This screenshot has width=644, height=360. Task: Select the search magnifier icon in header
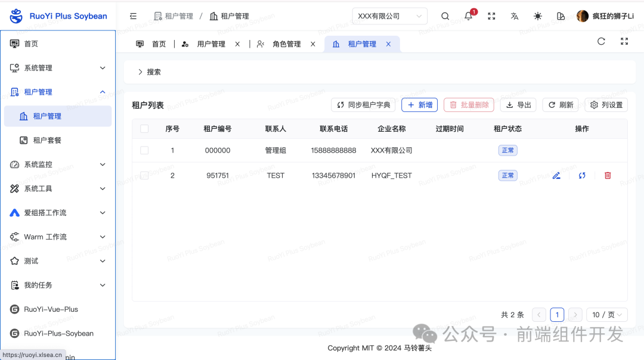pyautogui.click(x=445, y=16)
